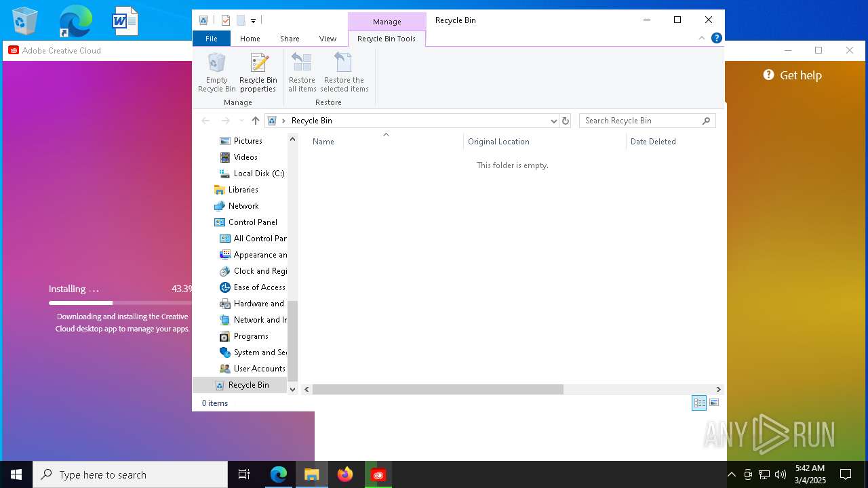This screenshot has width=868, height=488.
Task: Click the Properties quick access icon
Action: click(226, 20)
